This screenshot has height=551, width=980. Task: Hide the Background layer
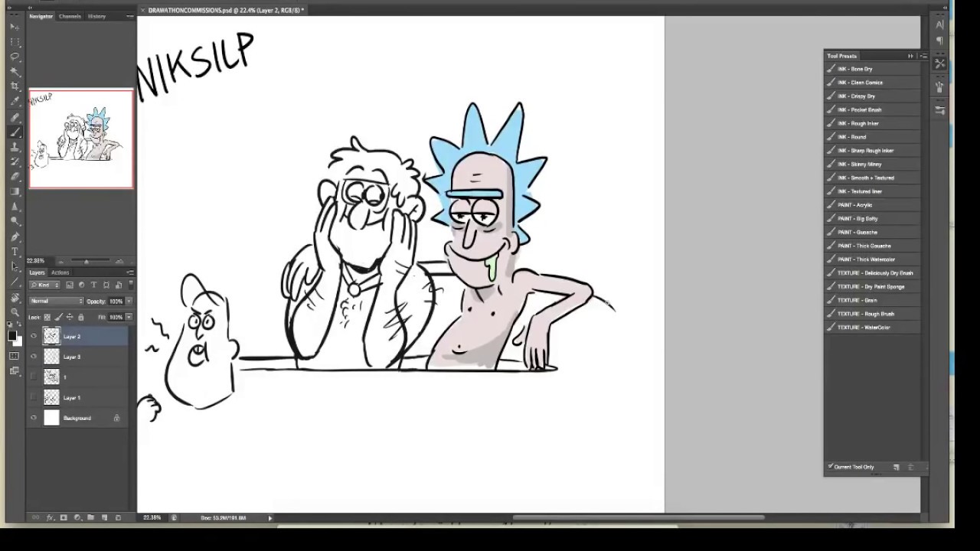click(34, 418)
